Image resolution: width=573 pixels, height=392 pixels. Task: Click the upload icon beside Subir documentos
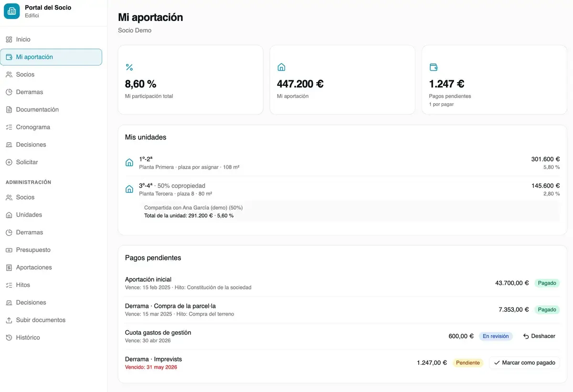coord(9,320)
